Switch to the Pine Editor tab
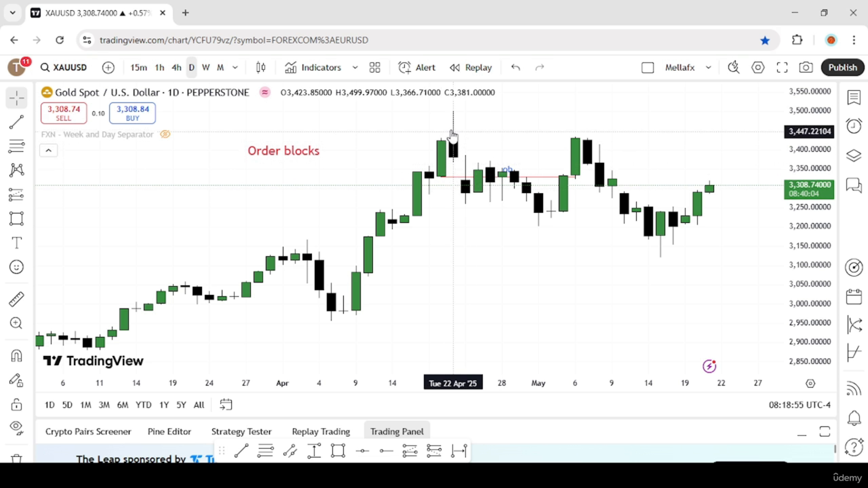This screenshot has height=488, width=868. click(170, 431)
